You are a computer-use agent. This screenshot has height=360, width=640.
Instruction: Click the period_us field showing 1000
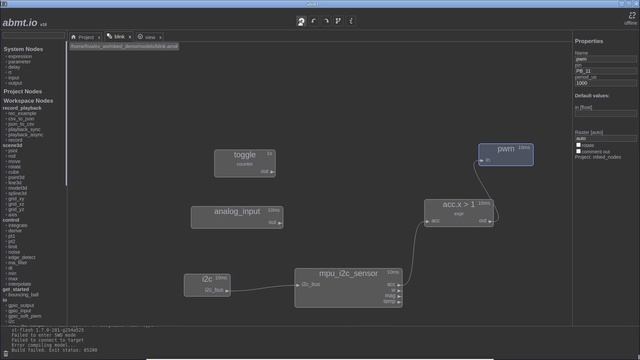click(605, 83)
